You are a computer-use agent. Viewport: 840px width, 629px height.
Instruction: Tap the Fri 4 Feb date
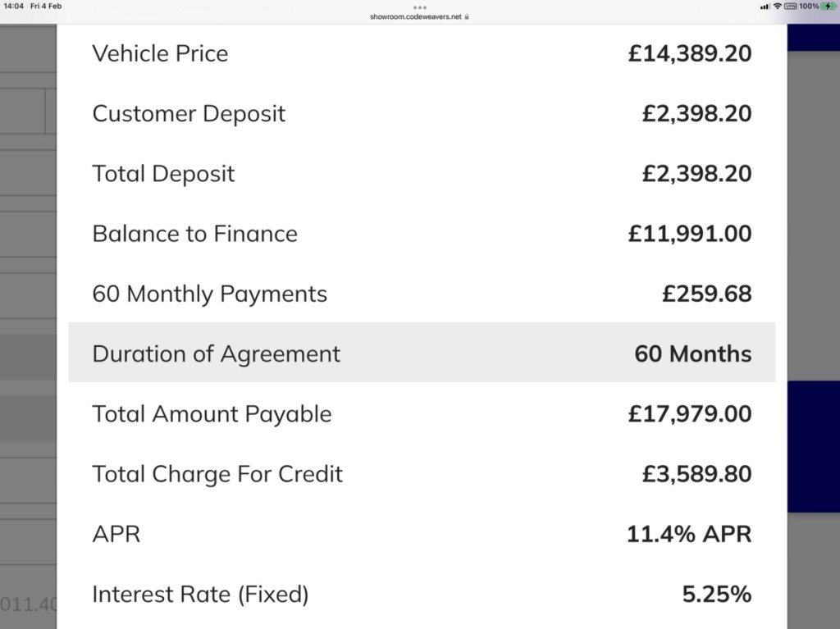point(46,7)
